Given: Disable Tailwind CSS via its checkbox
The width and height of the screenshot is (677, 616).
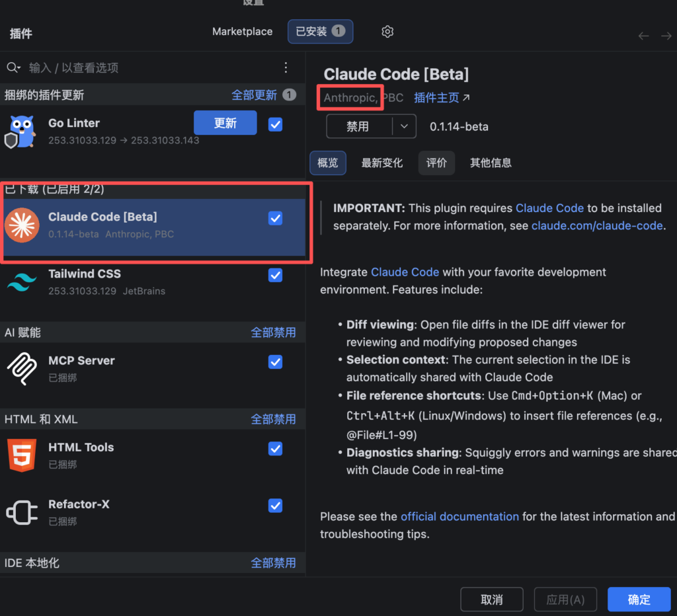Looking at the screenshot, I should [276, 275].
